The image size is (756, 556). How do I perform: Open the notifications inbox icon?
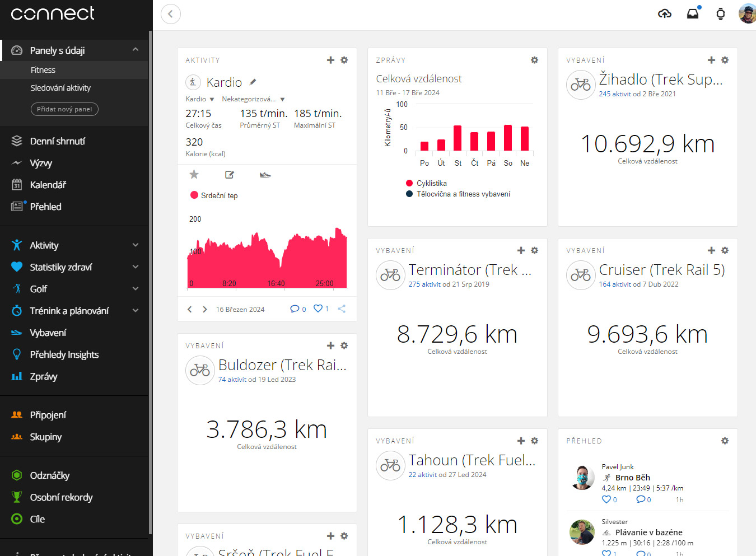pos(693,13)
